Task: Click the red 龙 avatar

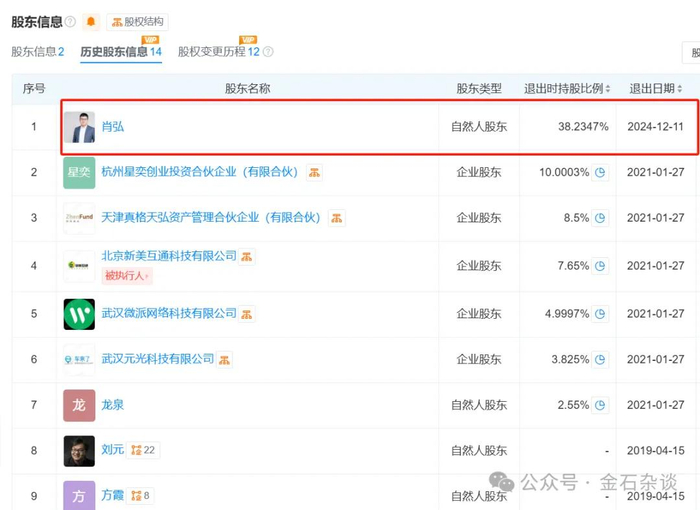Action: tap(79, 405)
